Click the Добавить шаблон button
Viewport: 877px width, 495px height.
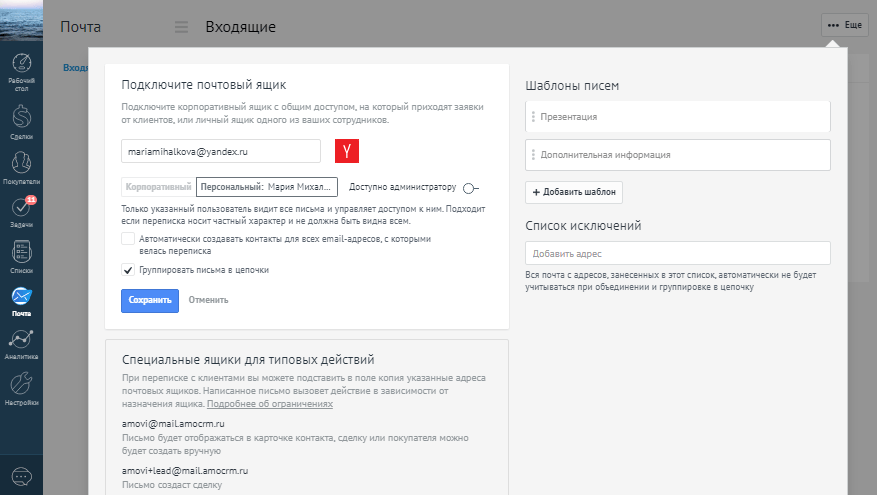click(x=574, y=192)
